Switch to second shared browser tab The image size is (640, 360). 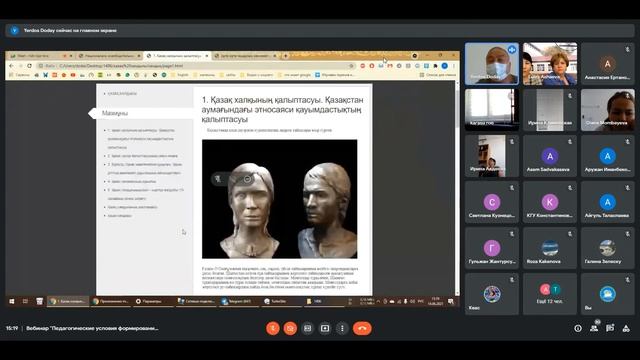coord(109,56)
